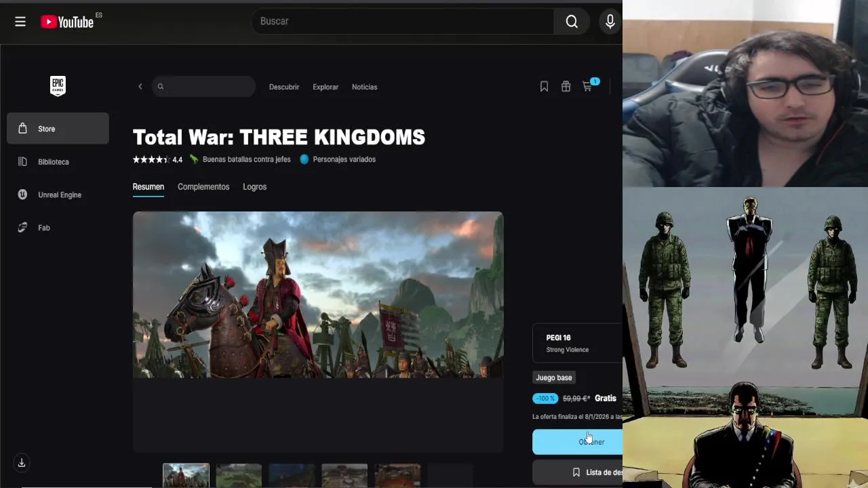868x488 pixels.
Task: Switch to the Resumen tab
Action: [149, 187]
